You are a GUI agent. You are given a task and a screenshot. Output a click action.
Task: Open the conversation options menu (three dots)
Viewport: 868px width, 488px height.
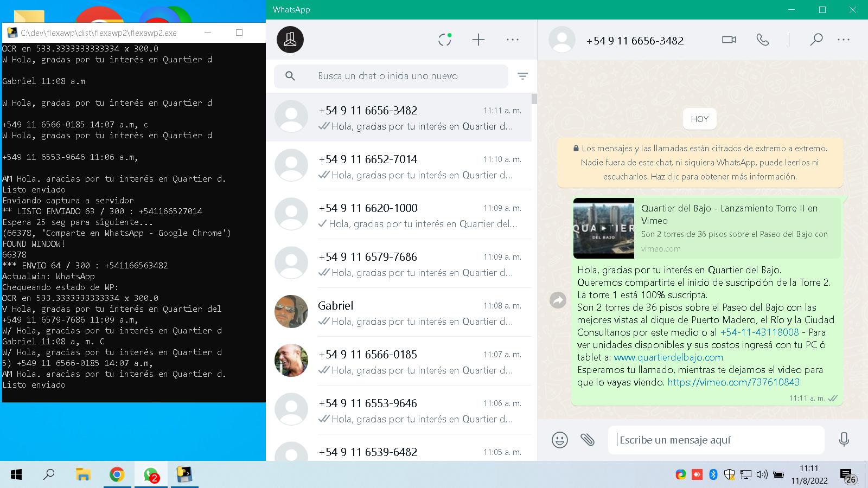pos(844,40)
